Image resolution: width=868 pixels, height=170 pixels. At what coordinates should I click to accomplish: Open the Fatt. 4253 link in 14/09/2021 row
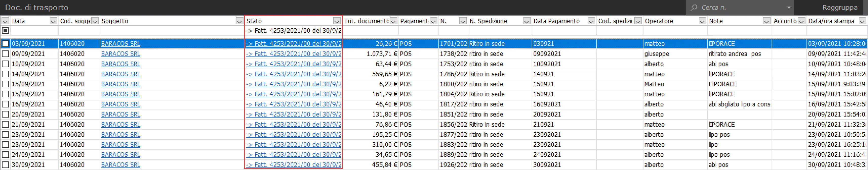tap(293, 74)
